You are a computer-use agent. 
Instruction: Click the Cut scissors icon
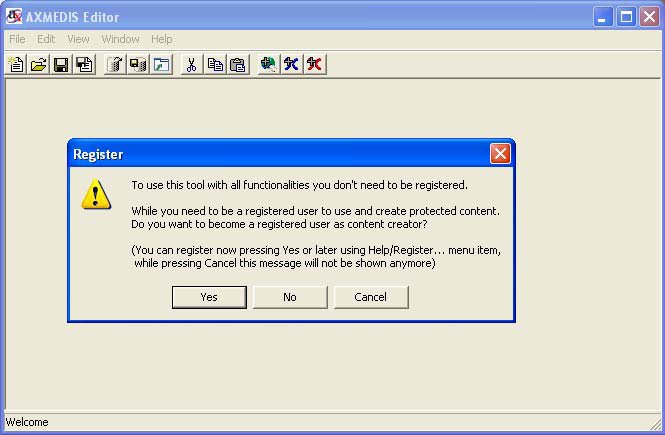[192, 65]
